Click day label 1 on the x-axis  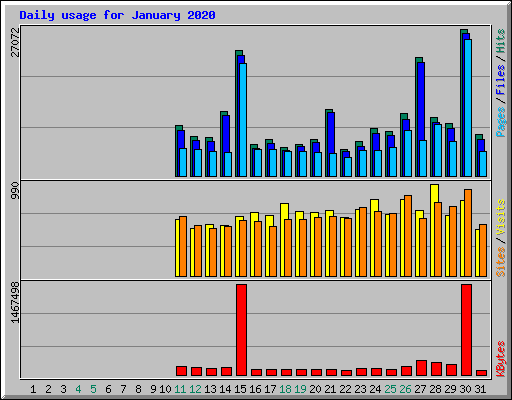click(33, 389)
